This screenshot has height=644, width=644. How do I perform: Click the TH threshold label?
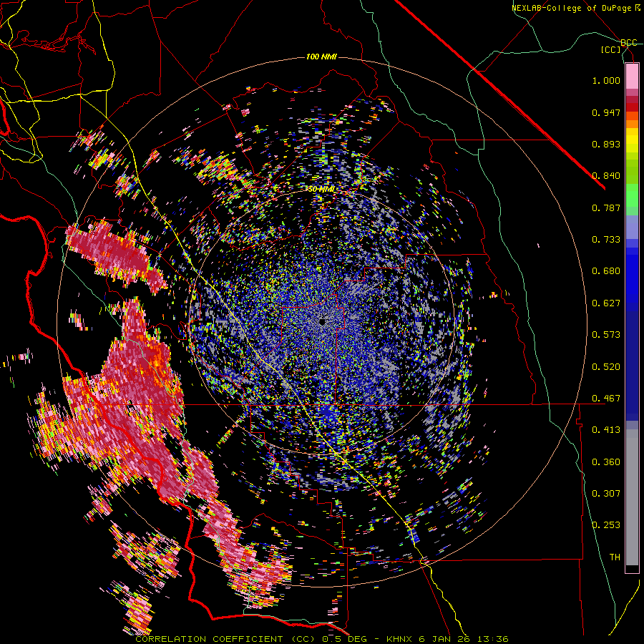pyautogui.click(x=615, y=557)
